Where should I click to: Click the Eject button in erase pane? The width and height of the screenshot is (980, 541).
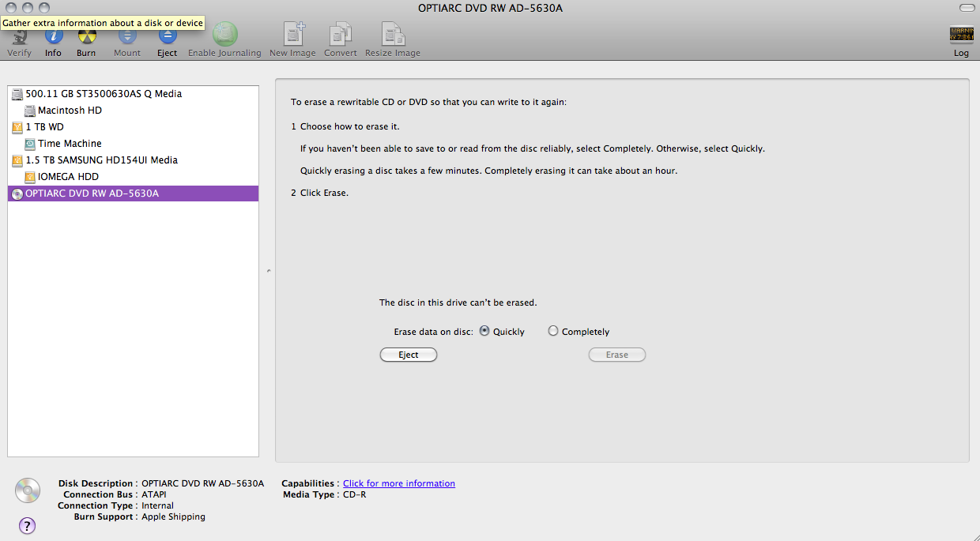pos(409,355)
